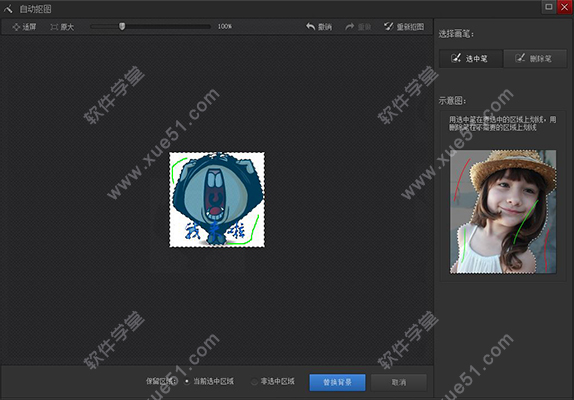Click the cartoon image on the canvas

(x=217, y=199)
